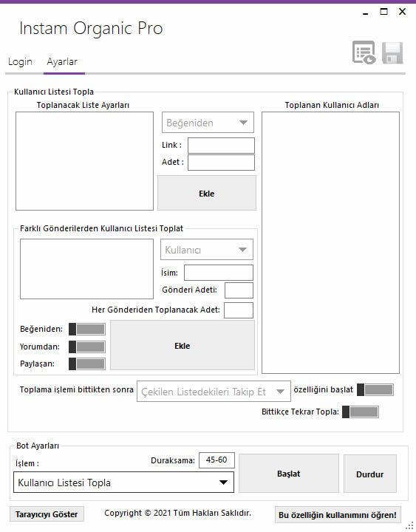Toggle the Beğeniden switch
This screenshot has width=416, height=532.
pos(87,329)
